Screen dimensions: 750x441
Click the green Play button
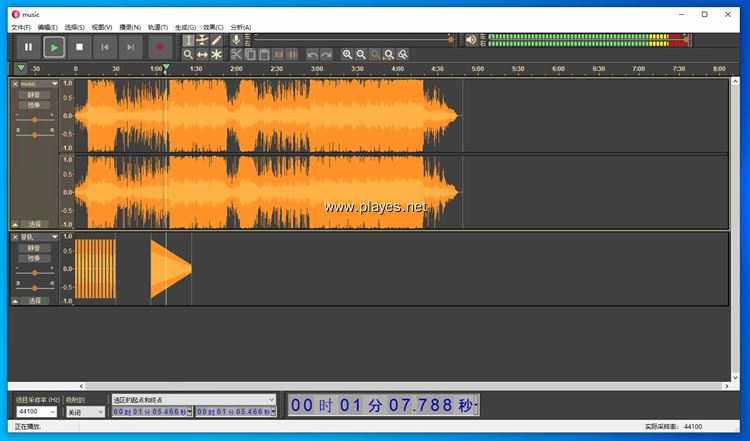[x=54, y=47]
